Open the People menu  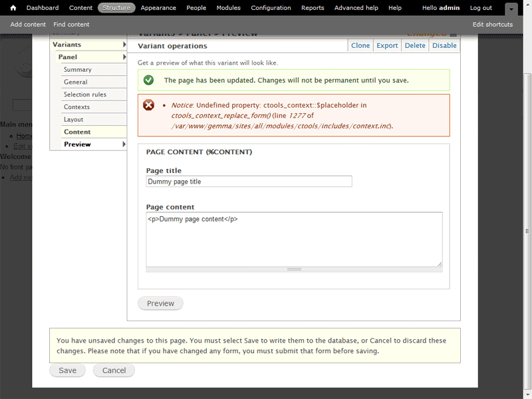(196, 7)
